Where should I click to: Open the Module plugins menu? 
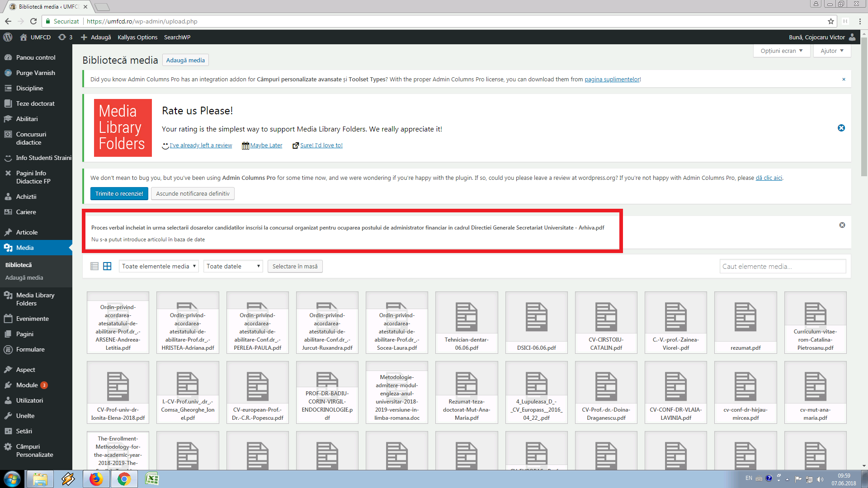pyautogui.click(x=27, y=385)
